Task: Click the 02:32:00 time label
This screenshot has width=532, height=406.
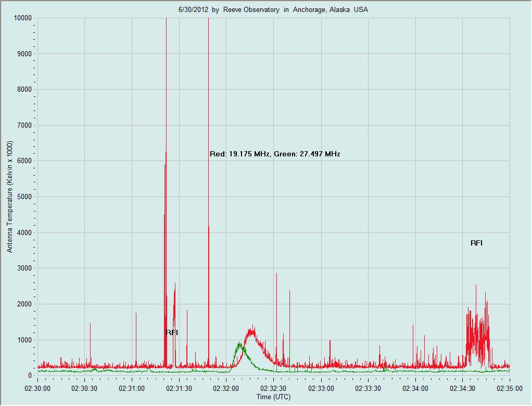Action: tap(226, 388)
